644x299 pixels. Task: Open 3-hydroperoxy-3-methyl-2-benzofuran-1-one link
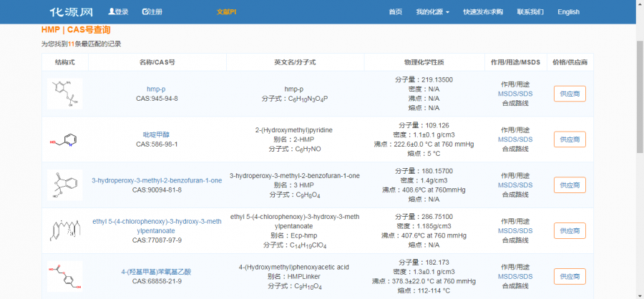pos(157,181)
